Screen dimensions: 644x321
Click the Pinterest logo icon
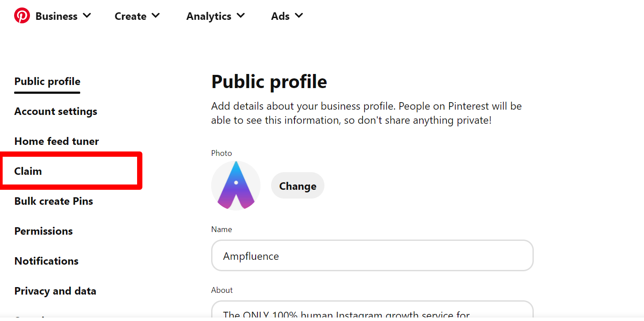click(22, 16)
